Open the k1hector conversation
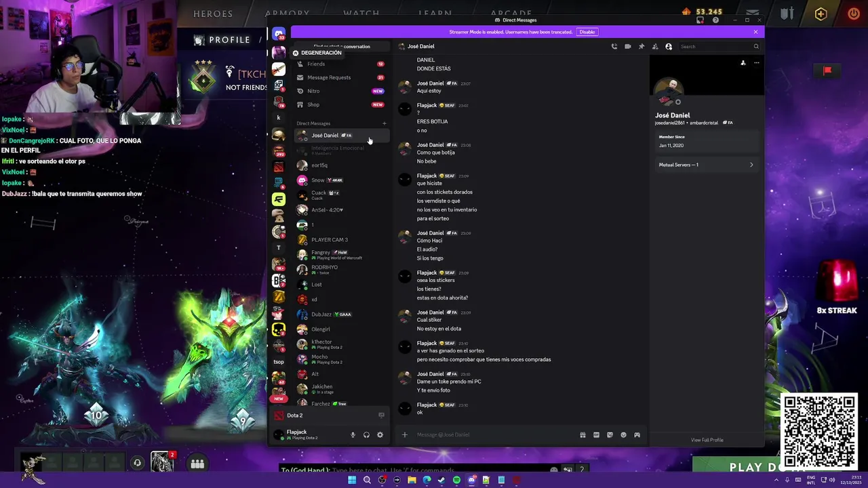The width and height of the screenshot is (868, 488). tap(341, 344)
